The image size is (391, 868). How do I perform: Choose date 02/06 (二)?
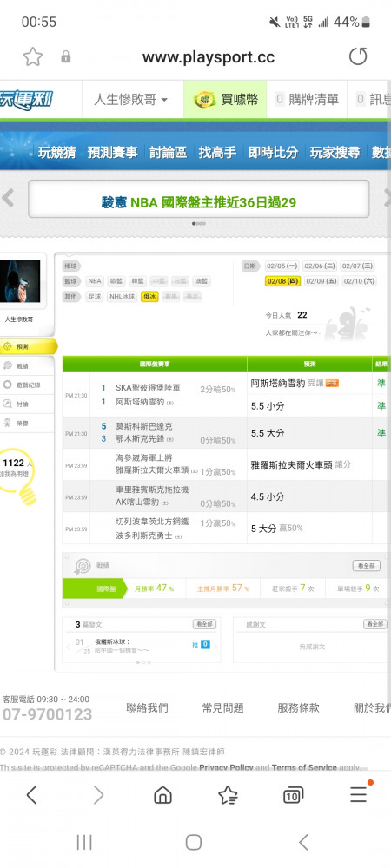pyautogui.click(x=320, y=266)
